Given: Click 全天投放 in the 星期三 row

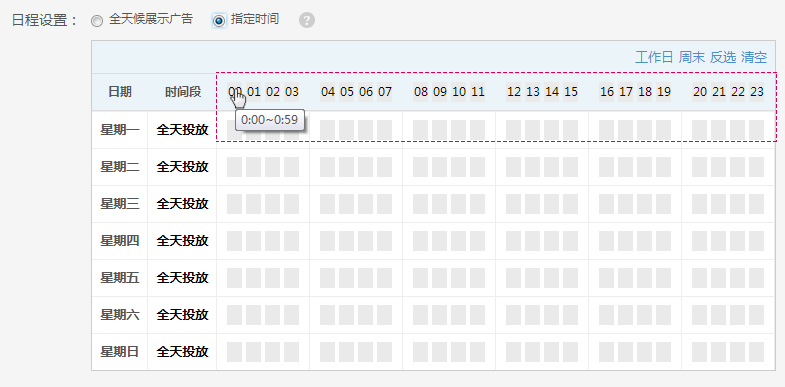Looking at the screenshot, I should (x=182, y=204).
